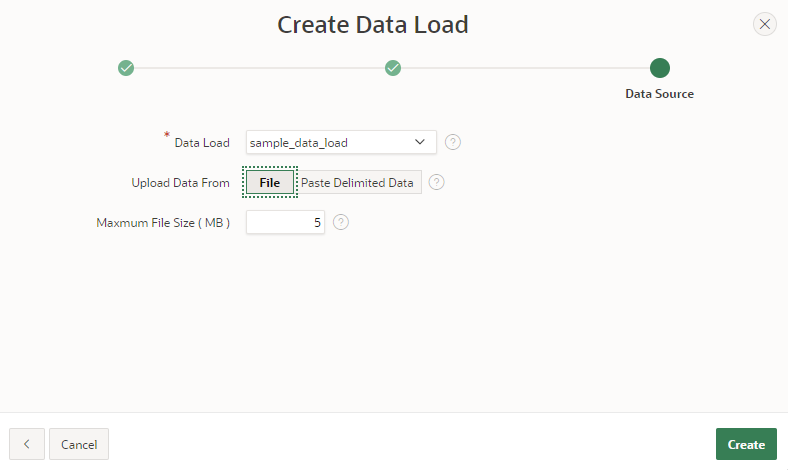Choose Paste Delimited Data upload option

357,182
